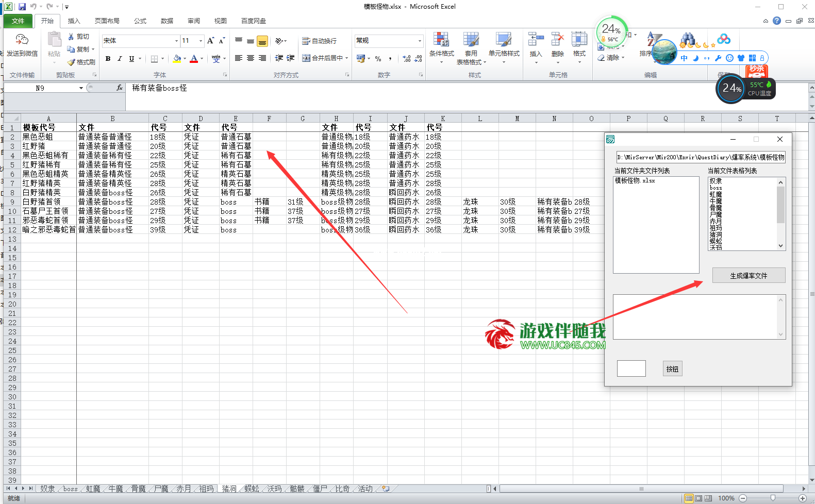Click the Baidu Netdisk cloud icon
The width and height of the screenshot is (815, 504).
click(x=724, y=39)
